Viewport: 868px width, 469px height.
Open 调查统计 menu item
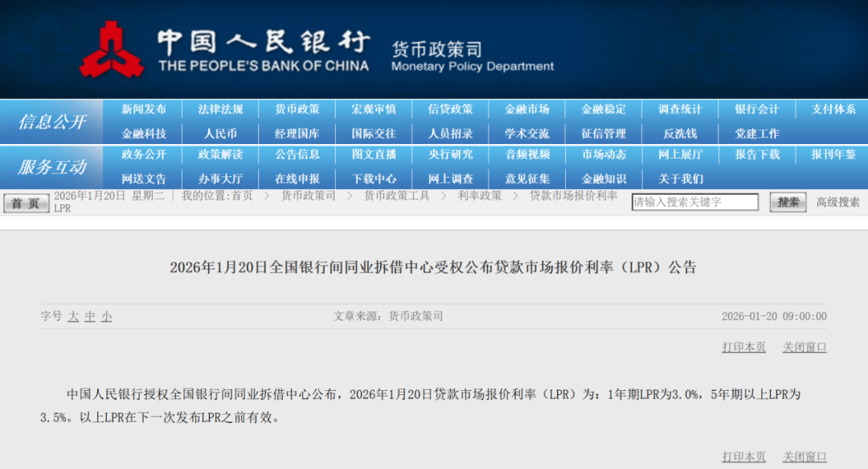[x=681, y=109]
